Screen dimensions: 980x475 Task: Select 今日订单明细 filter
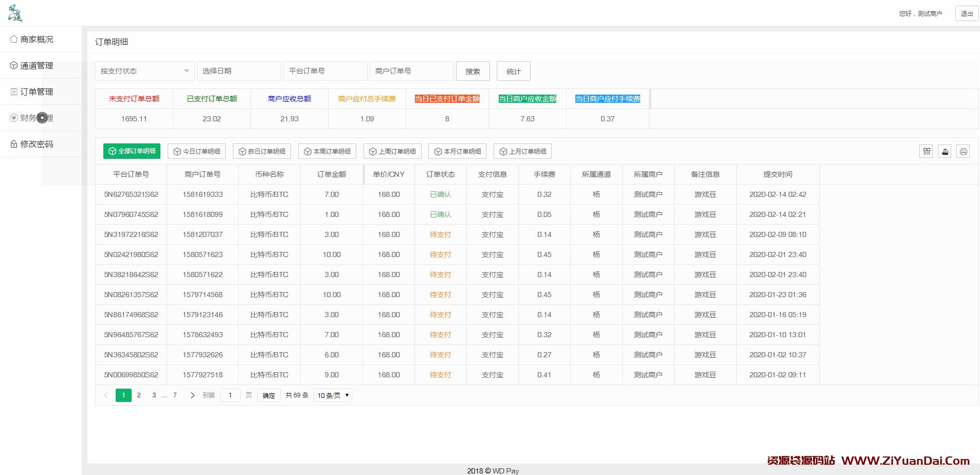point(196,151)
